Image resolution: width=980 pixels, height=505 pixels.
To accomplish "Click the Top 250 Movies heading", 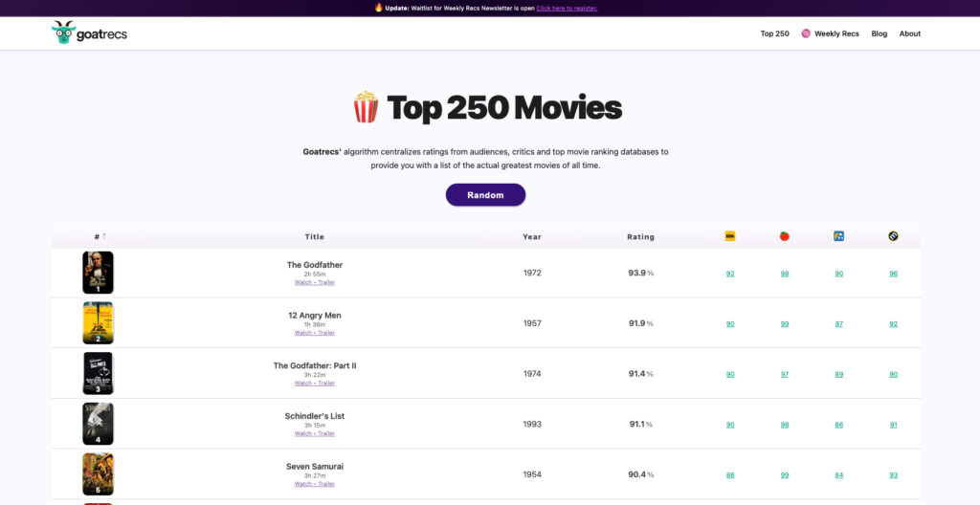I will click(503, 107).
